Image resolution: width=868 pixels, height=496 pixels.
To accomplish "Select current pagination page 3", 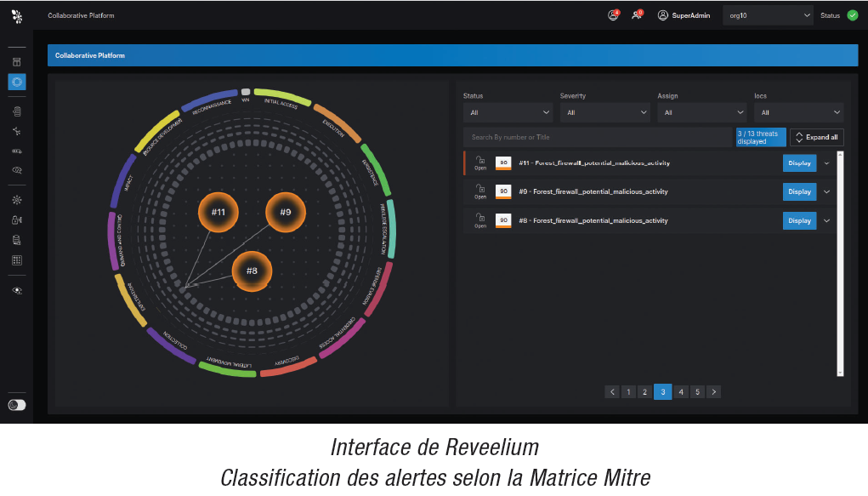I will 663,392.
